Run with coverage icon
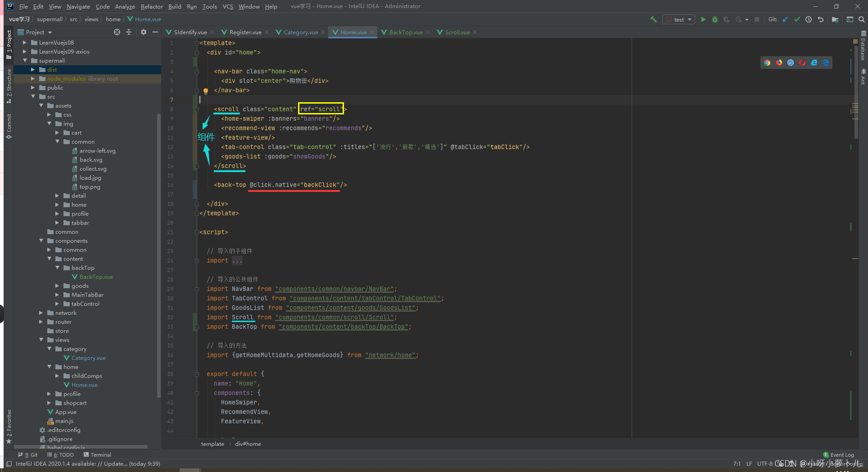Image resolution: width=868 pixels, height=472 pixels. coord(726,19)
